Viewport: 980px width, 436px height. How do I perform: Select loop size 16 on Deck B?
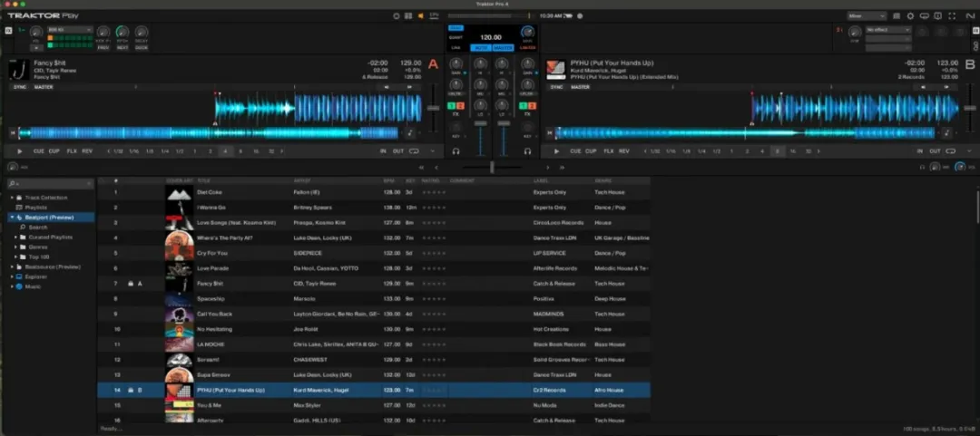pyautogui.click(x=792, y=151)
